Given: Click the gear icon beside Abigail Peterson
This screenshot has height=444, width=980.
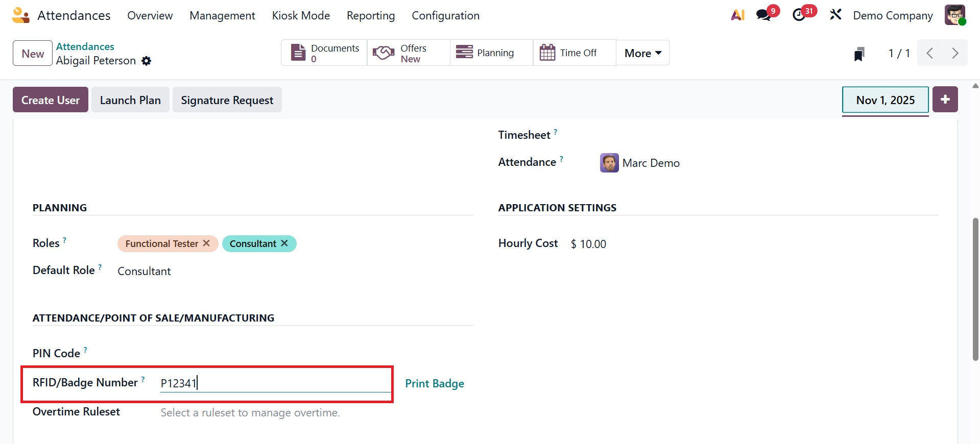Looking at the screenshot, I should tap(147, 61).
